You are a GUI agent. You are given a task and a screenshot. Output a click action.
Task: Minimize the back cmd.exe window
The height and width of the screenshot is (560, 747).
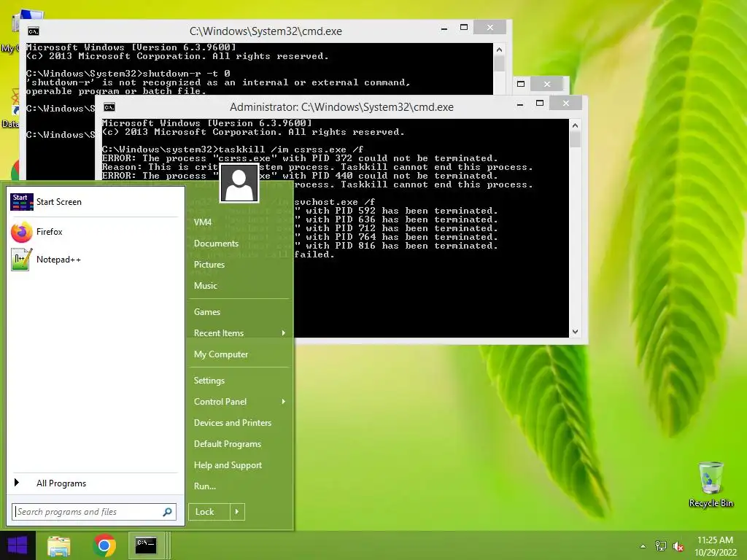[x=444, y=28]
